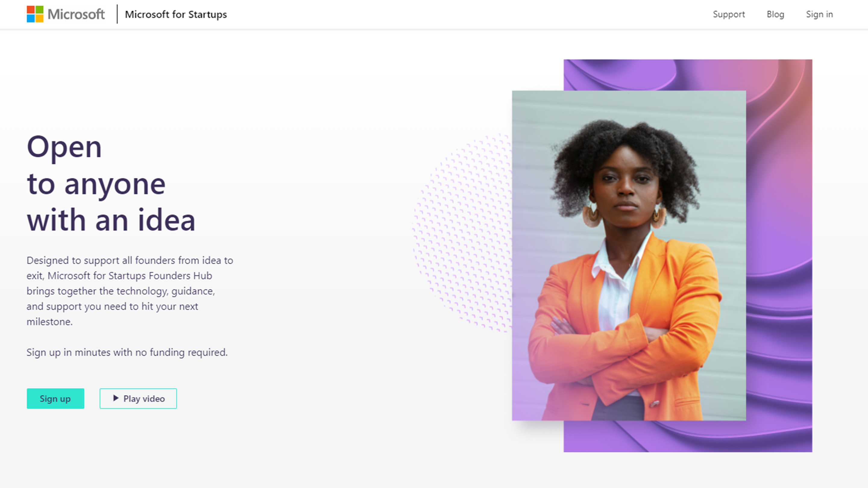Click the vertical divider beside Microsoft logo
This screenshot has height=488, width=868.
(x=117, y=14)
